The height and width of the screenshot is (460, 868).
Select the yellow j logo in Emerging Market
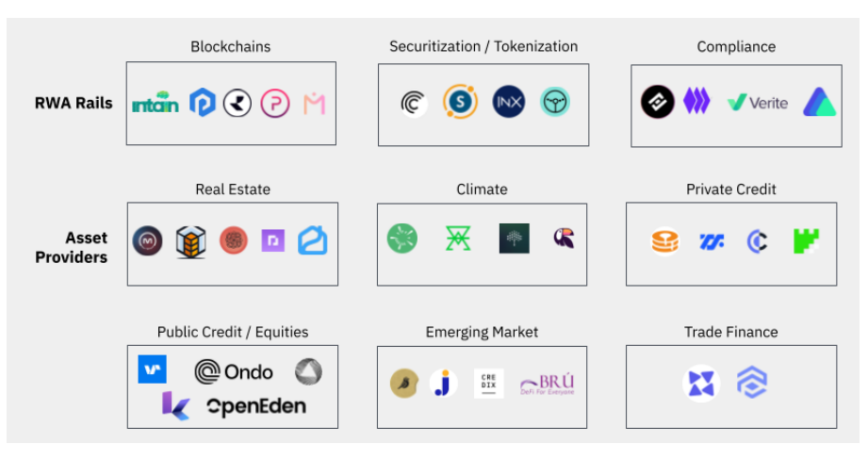[x=443, y=383]
